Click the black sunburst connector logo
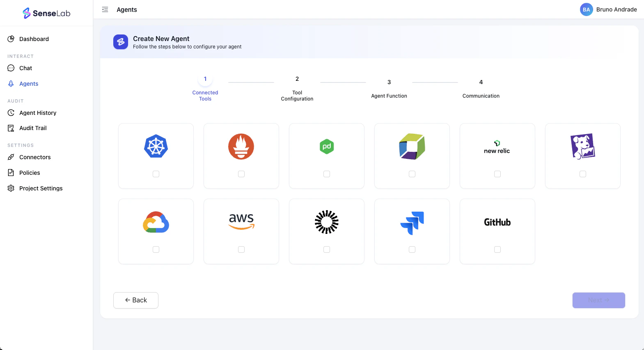The width and height of the screenshot is (644, 350). [x=327, y=222]
